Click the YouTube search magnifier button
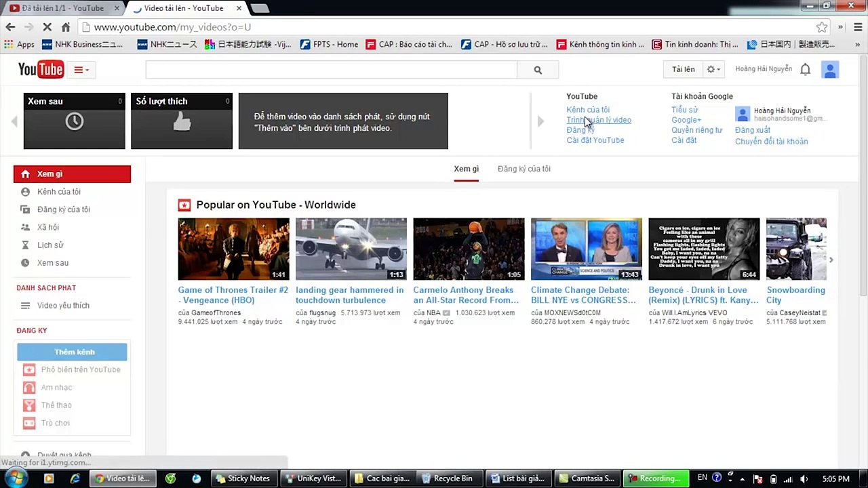868x488 pixels. pyautogui.click(x=538, y=70)
